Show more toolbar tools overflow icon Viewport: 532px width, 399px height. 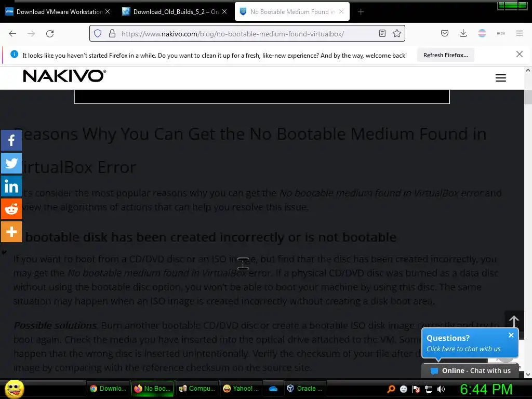click(x=501, y=33)
